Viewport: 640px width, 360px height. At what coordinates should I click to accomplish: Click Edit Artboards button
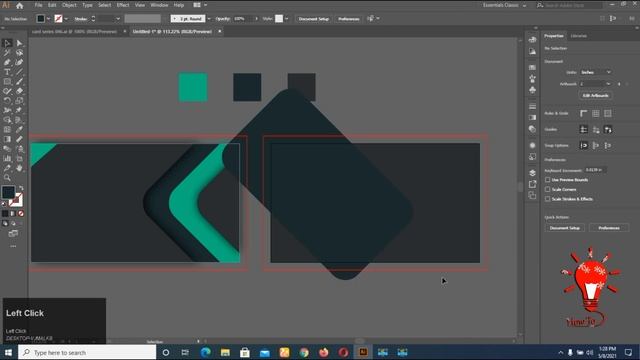[596, 96]
